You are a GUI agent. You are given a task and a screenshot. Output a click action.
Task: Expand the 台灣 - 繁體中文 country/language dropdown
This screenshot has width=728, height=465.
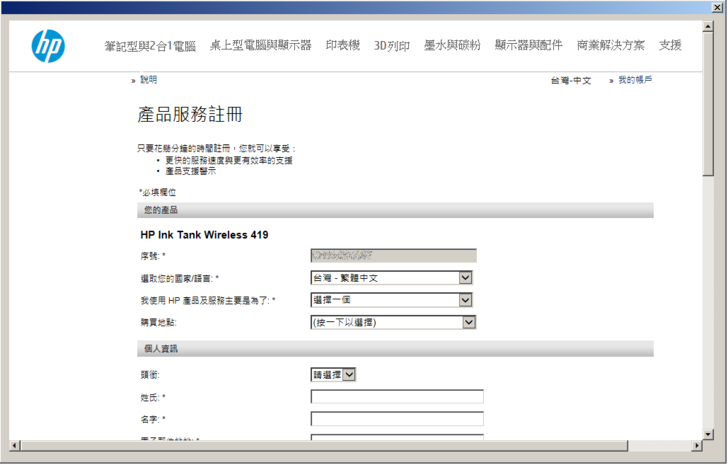pyautogui.click(x=391, y=278)
